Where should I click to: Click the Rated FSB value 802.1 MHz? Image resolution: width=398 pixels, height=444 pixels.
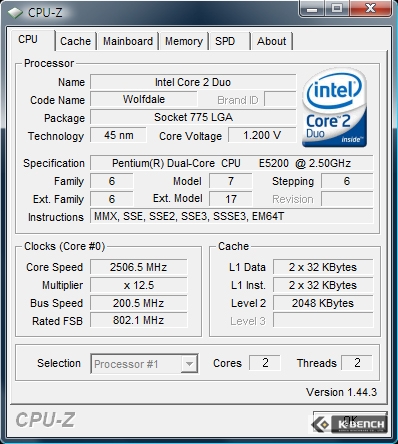tap(139, 321)
